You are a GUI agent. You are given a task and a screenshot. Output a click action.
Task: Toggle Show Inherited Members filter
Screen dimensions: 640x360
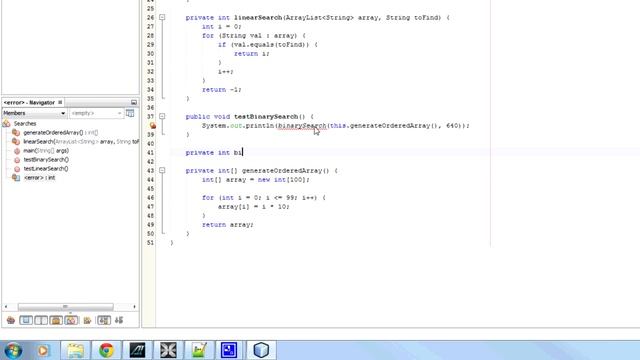click(x=11, y=320)
